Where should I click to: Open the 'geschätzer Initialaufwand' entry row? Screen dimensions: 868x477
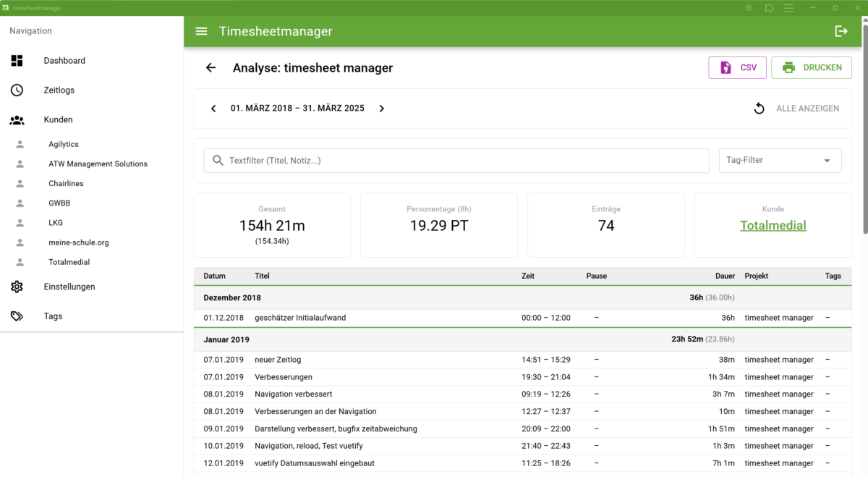[x=300, y=318]
